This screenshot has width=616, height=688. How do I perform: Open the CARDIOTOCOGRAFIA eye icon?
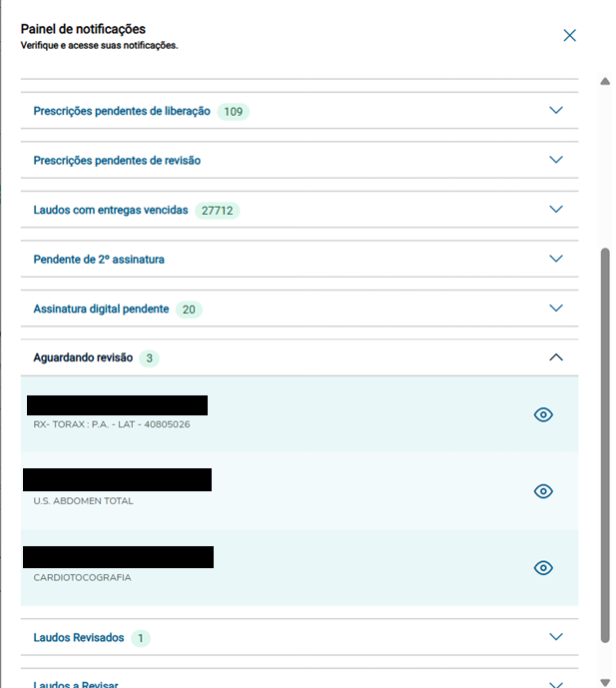pyautogui.click(x=543, y=567)
